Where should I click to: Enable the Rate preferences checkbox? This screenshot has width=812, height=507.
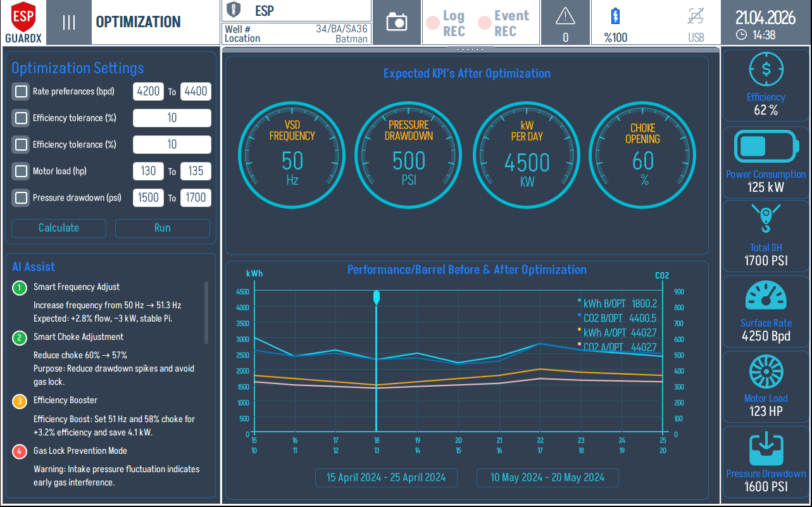point(21,91)
